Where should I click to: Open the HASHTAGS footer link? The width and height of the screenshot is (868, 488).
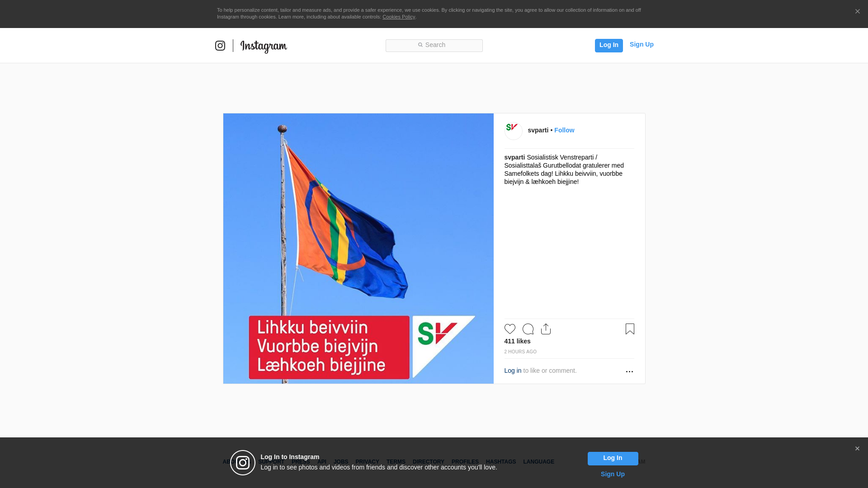(501, 462)
